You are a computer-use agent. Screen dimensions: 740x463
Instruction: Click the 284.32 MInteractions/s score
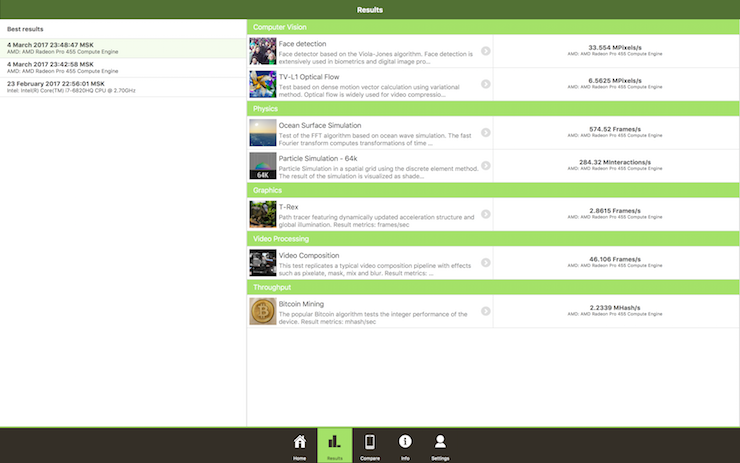(x=615, y=162)
